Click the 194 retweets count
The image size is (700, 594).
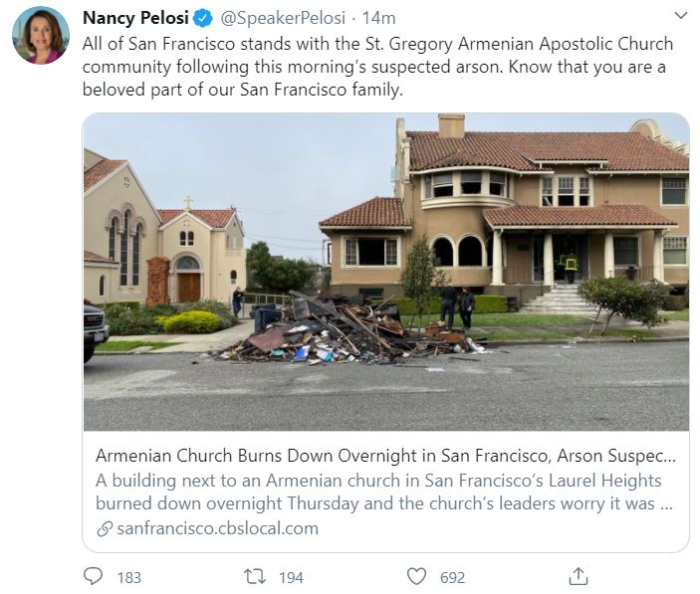tap(291, 577)
